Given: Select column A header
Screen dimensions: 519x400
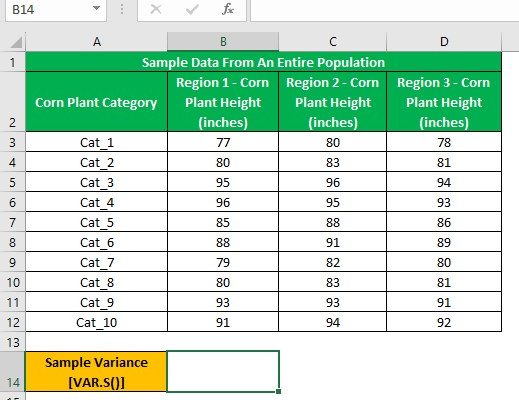Looking at the screenshot, I should [96, 42].
